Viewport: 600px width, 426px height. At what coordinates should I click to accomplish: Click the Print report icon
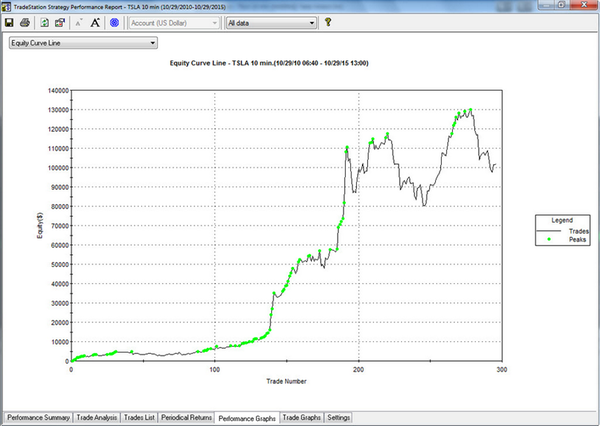25,23
